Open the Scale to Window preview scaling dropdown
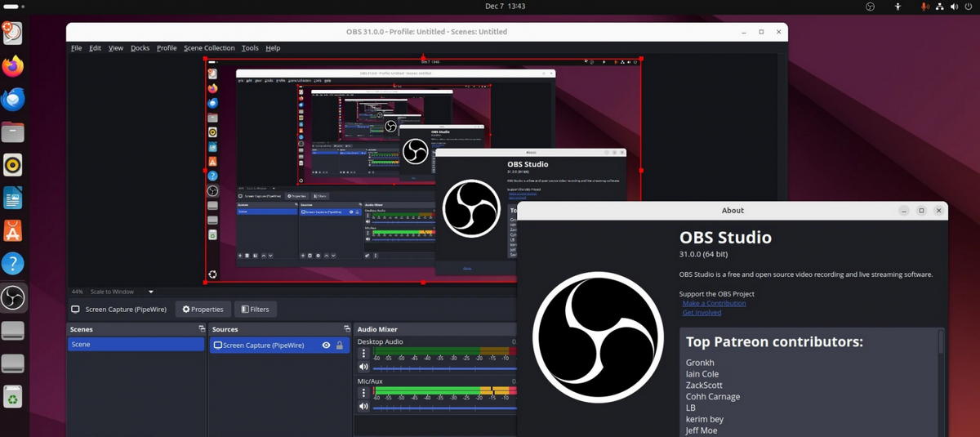This screenshot has height=437, width=980. click(122, 292)
